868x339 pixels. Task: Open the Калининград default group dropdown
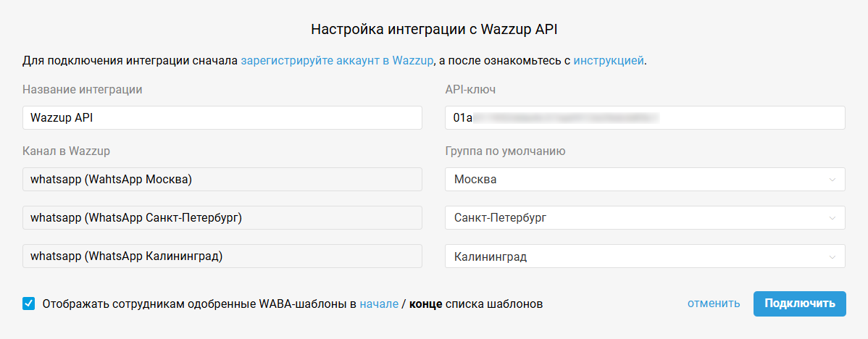coord(645,256)
